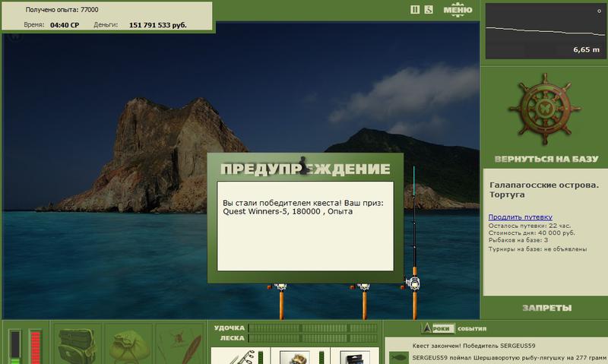
Task: Click the S icon next to pause
Action: (429, 10)
